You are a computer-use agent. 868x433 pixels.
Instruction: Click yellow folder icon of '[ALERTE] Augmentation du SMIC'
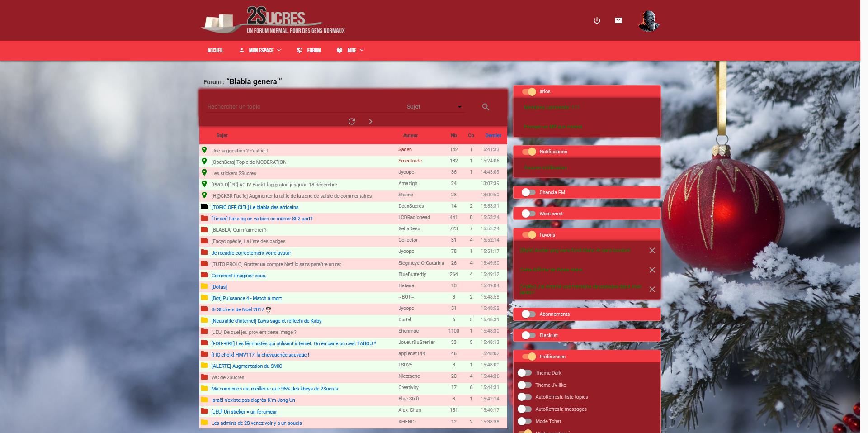(204, 365)
